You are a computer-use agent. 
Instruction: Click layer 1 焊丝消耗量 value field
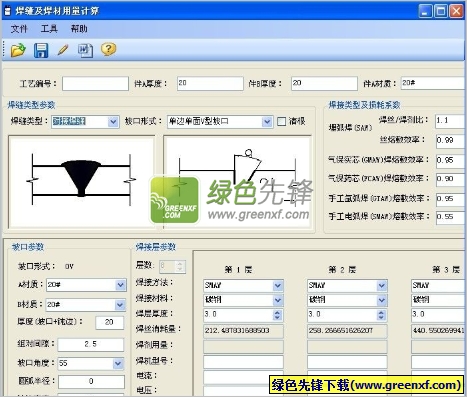[x=243, y=331]
